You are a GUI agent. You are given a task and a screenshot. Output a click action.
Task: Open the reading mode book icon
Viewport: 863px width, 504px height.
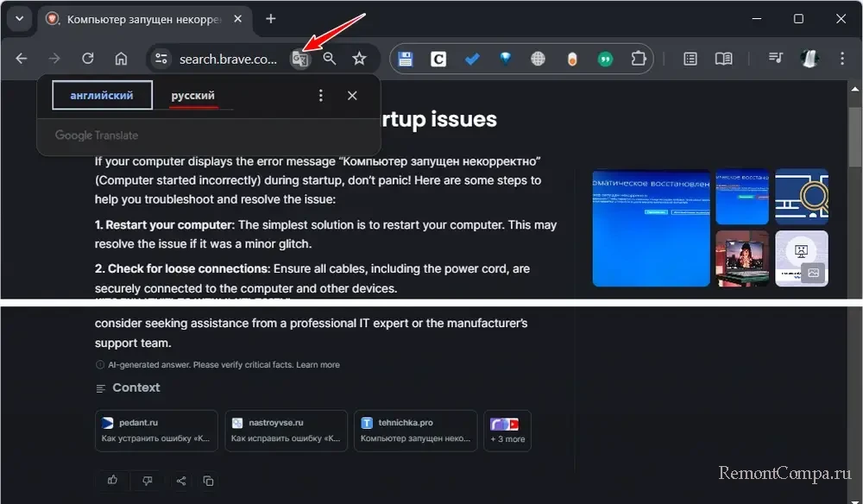[723, 59]
